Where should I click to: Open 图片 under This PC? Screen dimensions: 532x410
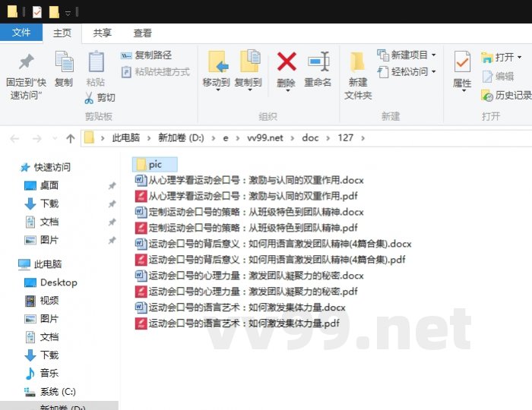pyautogui.click(x=41, y=319)
